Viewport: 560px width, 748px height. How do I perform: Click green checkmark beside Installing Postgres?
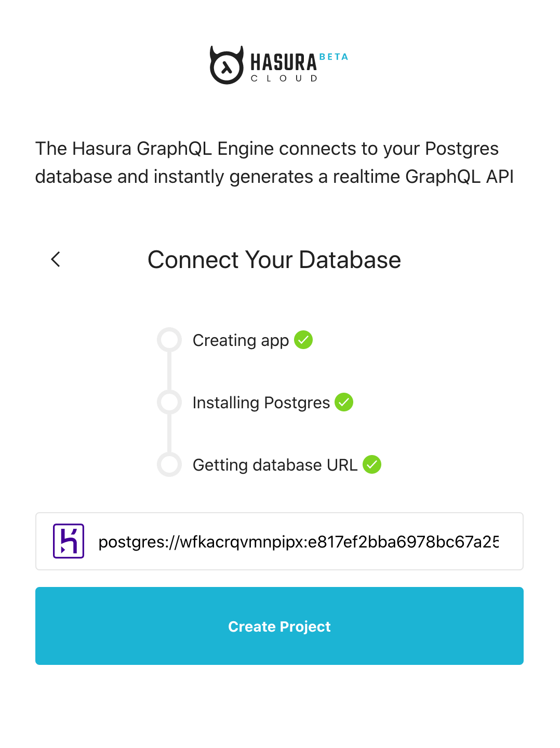(344, 402)
